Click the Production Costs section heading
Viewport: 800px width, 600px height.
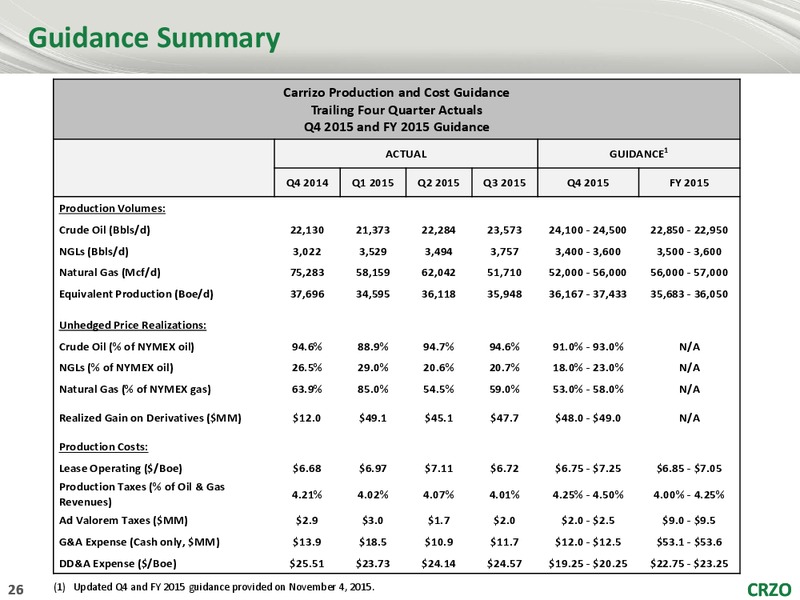point(104,447)
